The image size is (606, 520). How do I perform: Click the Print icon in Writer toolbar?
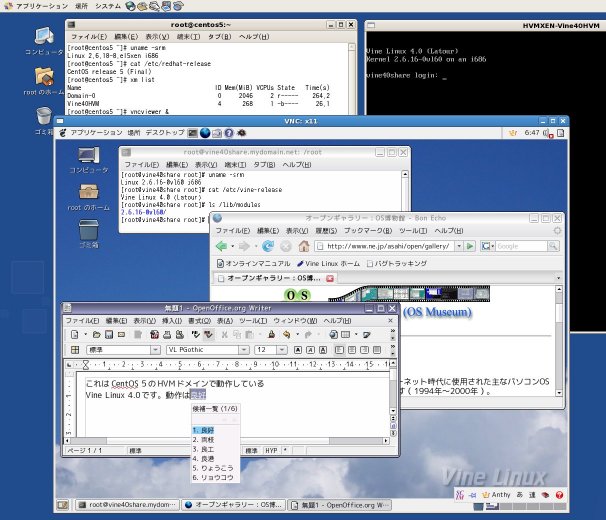click(167, 334)
